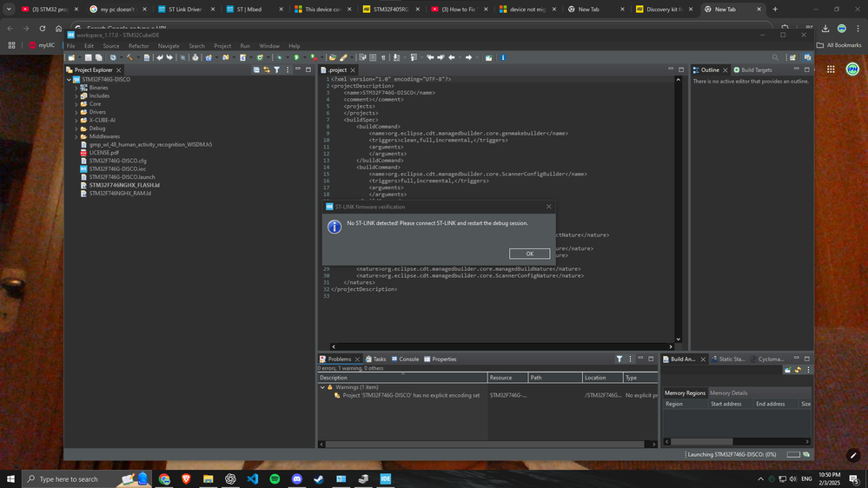This screenshot has width=868, height=488.
Task: Expand the Core folder
Action: (x=76, y=104)
